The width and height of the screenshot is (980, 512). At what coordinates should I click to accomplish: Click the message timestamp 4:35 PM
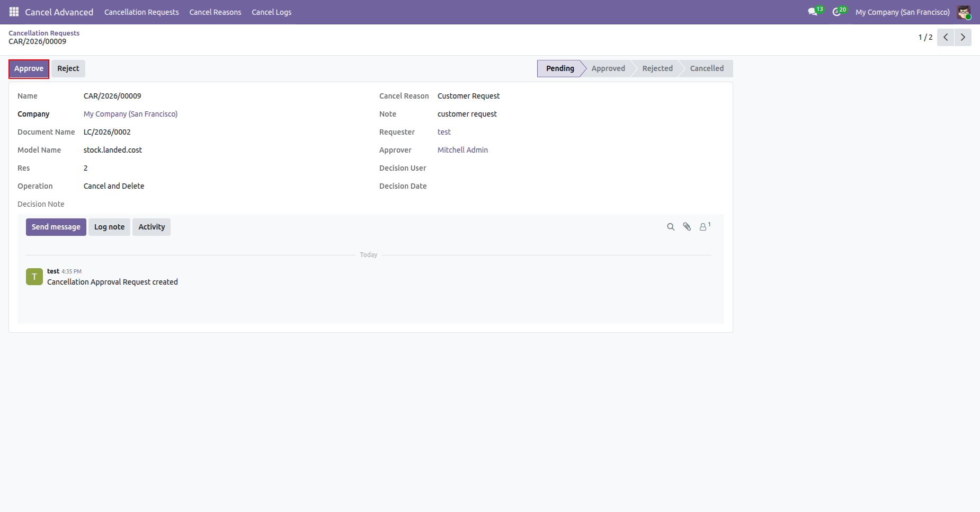click(x=72, y=271)
